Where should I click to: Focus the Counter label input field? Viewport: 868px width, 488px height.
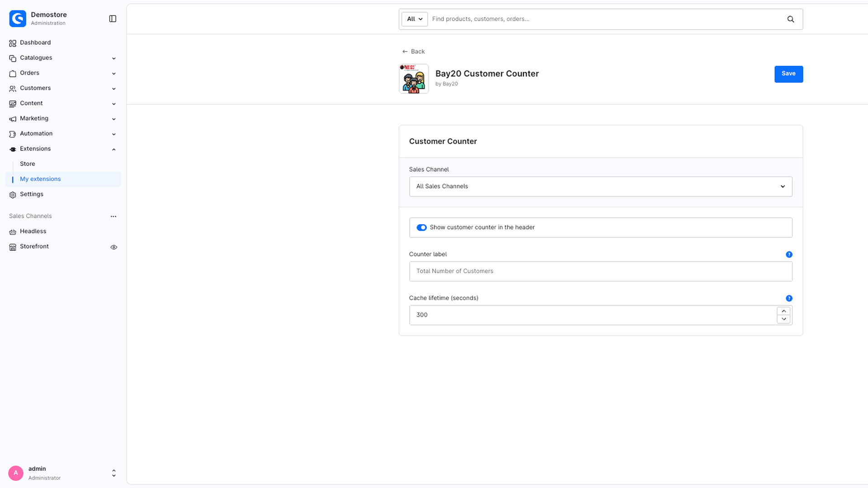tap(600, 271)
